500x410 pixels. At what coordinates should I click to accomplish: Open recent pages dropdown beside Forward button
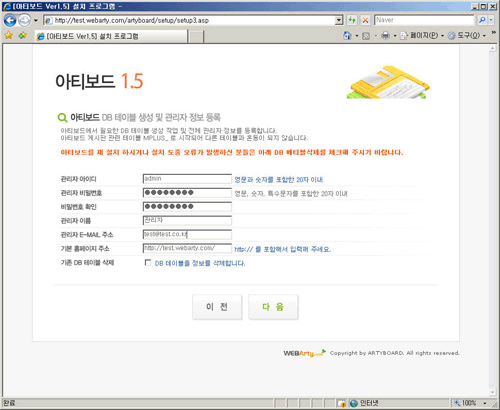point(36,21)
